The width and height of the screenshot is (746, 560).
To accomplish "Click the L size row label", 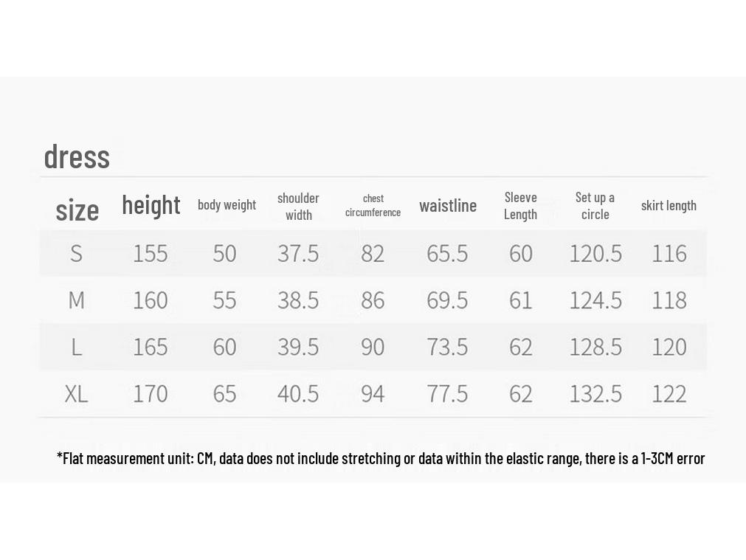I will pos(77,347).
